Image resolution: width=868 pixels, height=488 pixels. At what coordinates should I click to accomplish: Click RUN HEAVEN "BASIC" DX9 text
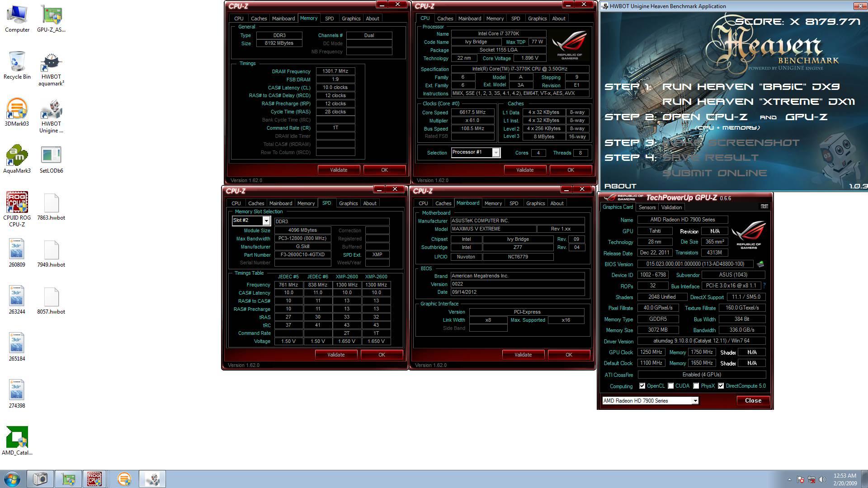point(751,87)
